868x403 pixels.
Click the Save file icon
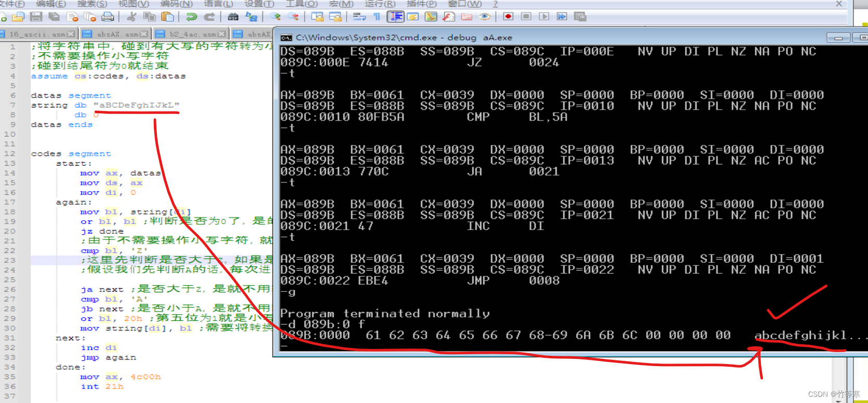pos(36,17)
